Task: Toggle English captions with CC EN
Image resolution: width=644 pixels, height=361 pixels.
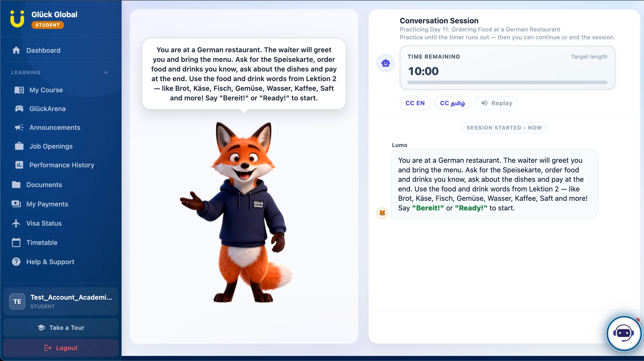Action: [415, 103]
